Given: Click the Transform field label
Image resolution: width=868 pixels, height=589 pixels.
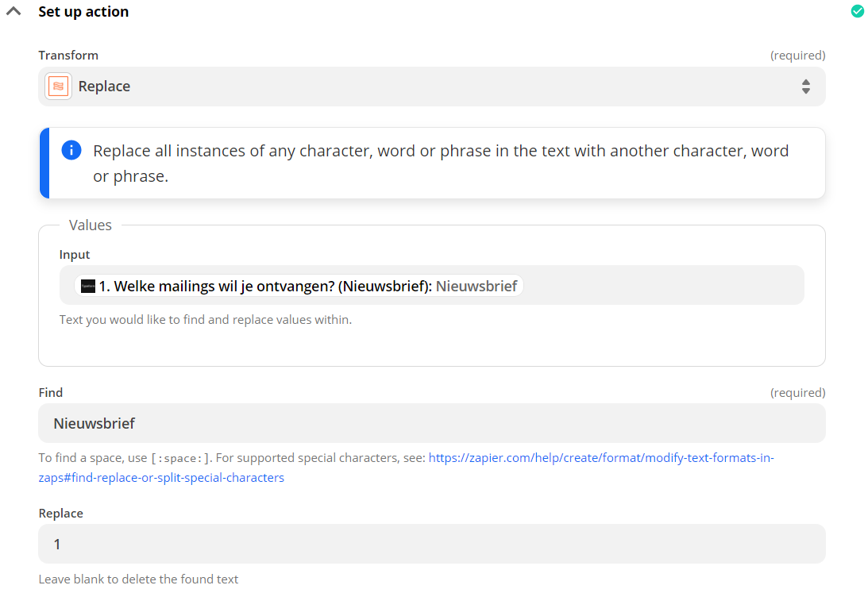Looking at the screenshot, I should 68,56.
